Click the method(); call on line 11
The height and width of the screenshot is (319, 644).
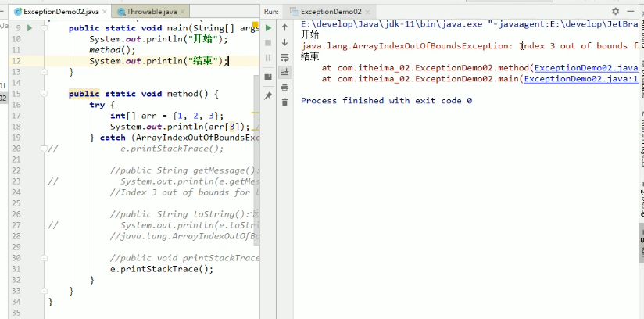112,50
